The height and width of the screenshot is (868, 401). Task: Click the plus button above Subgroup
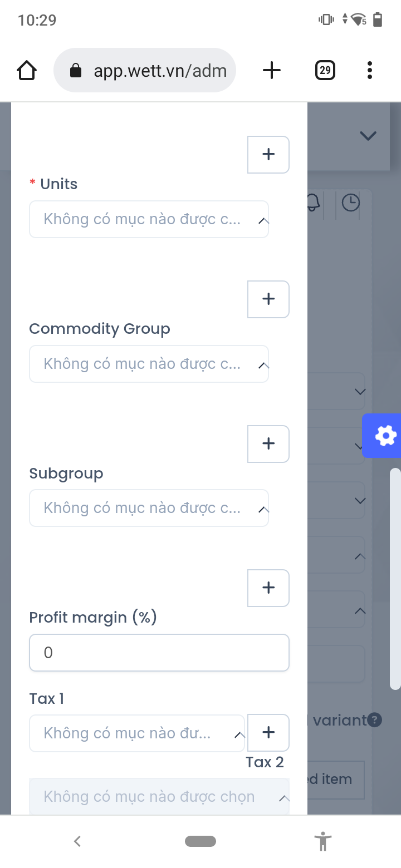(268, 443)
